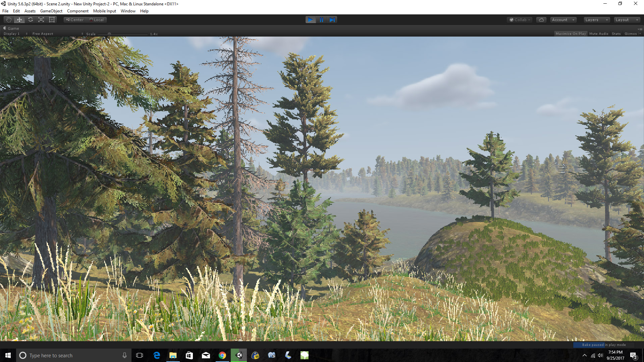Open the Component menu
This screenshot has width=644, height=362.
pos(77,11)
